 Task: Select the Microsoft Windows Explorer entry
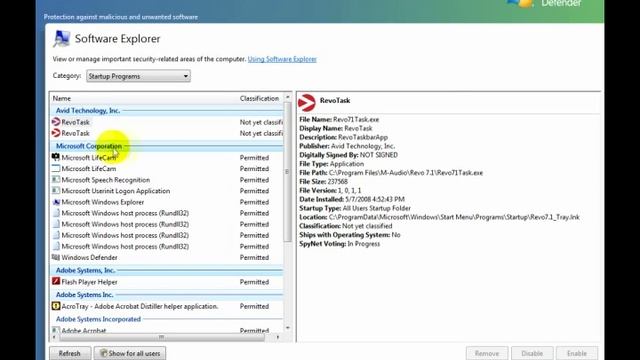point(103,202)
